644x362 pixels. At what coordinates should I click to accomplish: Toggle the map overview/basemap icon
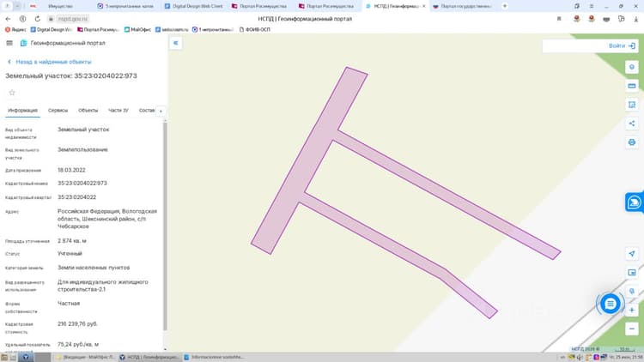(x=632, y=273)
